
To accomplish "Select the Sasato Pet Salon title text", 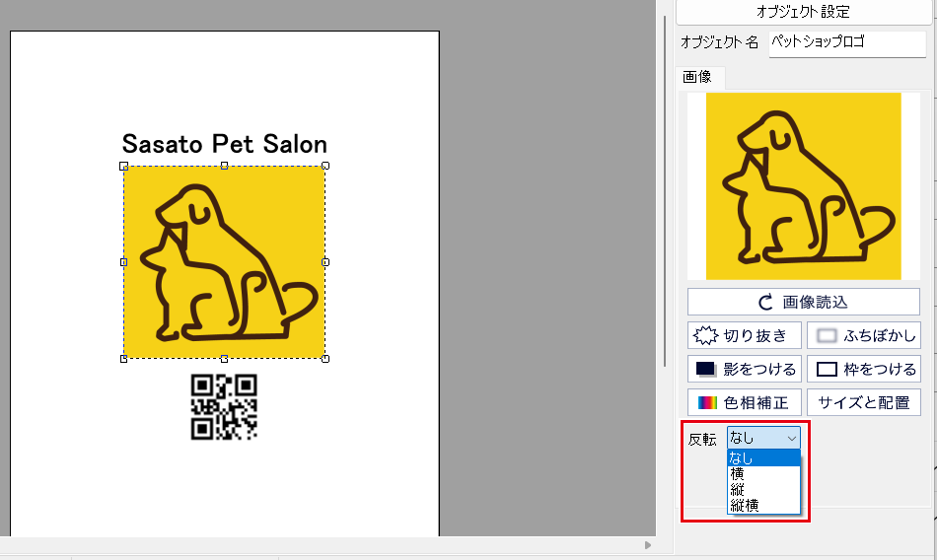I will (225, 144).
